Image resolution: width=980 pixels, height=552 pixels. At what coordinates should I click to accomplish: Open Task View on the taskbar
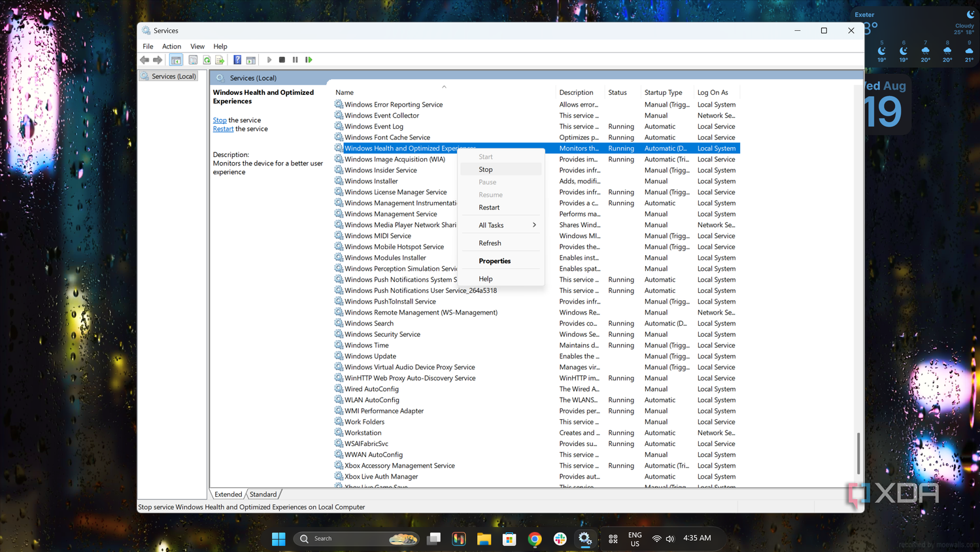pyautogui.click(x=434, y=539)
